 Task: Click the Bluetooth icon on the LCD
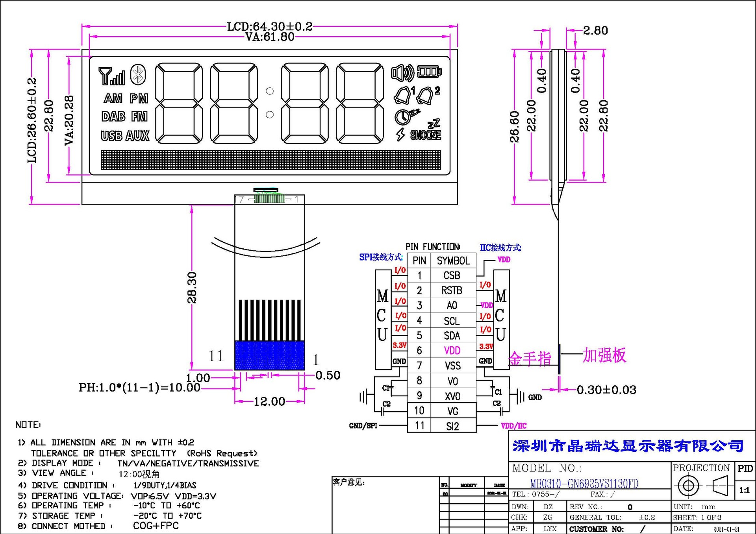pyautogui.click(x=138, y=74)
